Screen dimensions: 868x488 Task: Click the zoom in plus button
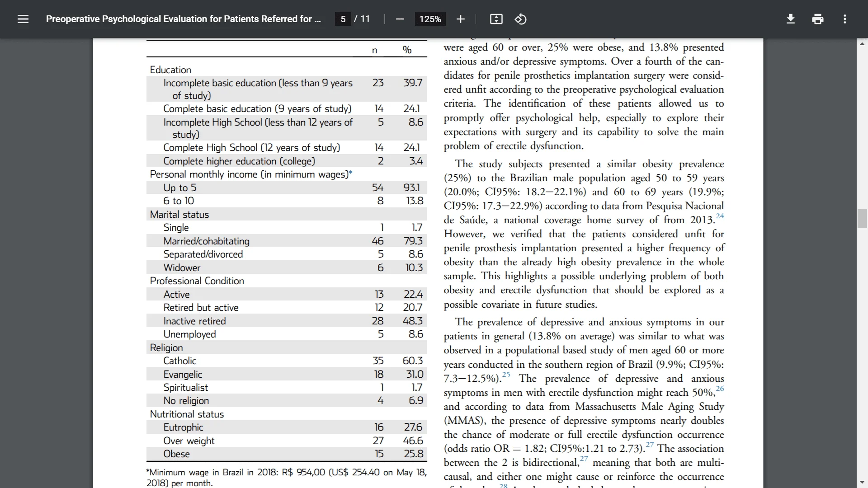pyautogui.click(x=460, y=19)
